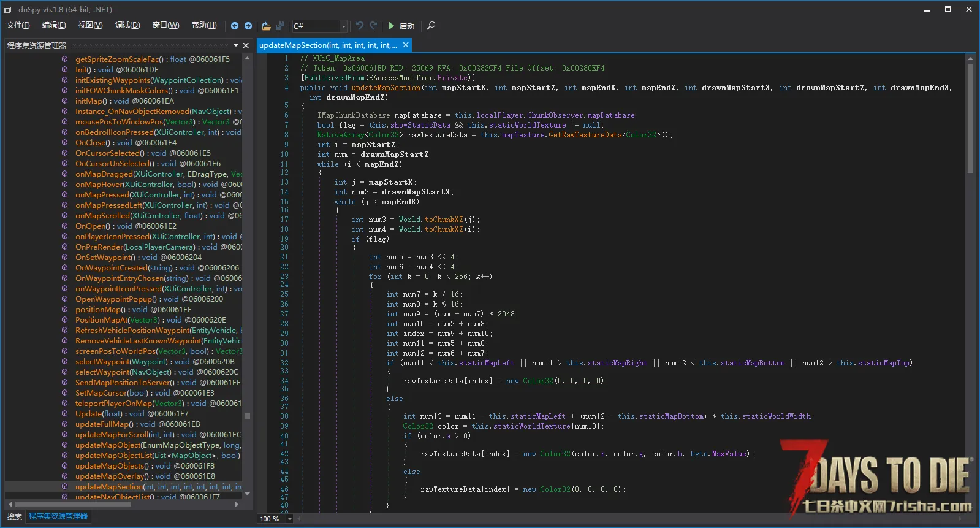Open the 编辑(E) menu
The width and height of the screenshot is (980, 528).
coord(54,25)
